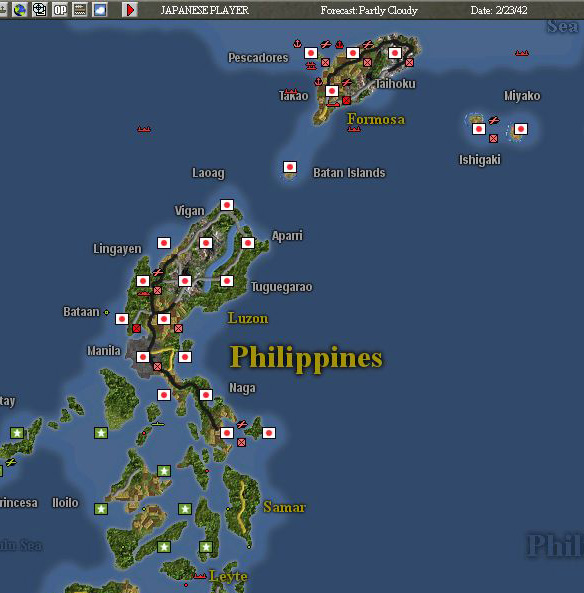
Task: Click the Samar island label
Action: [x=284, y=507]
